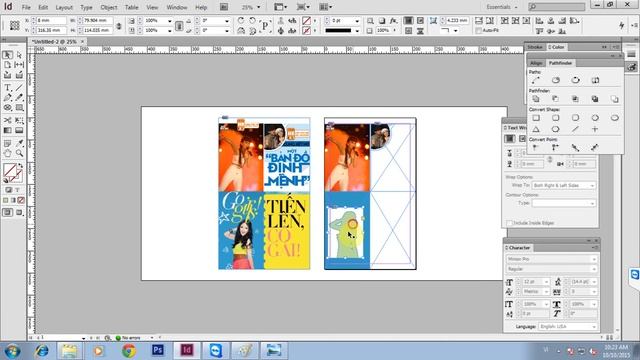Select the Scissors tool
Image resolution: width=640 pixels, height=360 pixels.
pos(7,120)
